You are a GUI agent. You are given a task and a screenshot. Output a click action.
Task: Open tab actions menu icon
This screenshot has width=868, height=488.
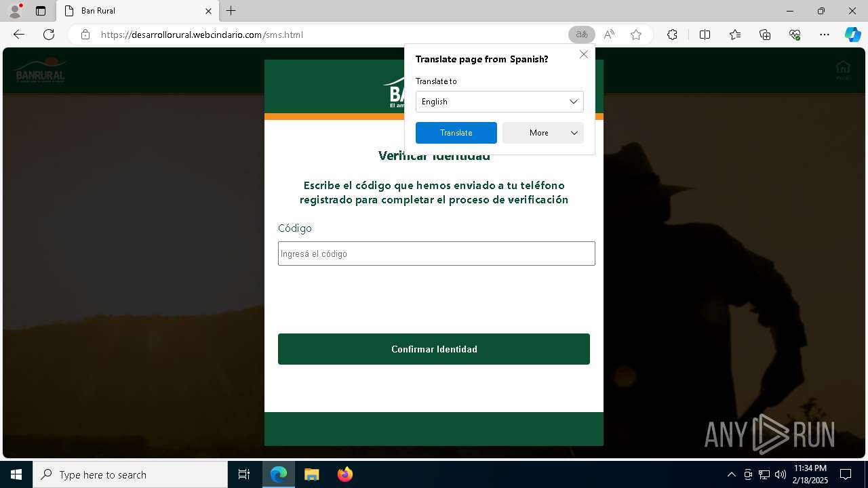point(41,11)
